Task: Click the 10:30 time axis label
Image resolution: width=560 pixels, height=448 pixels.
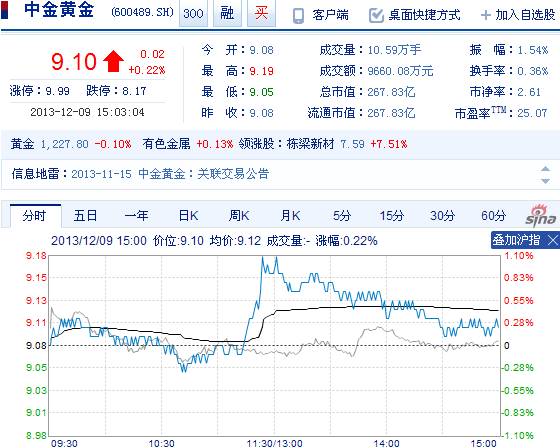Action: pos(161,443)
